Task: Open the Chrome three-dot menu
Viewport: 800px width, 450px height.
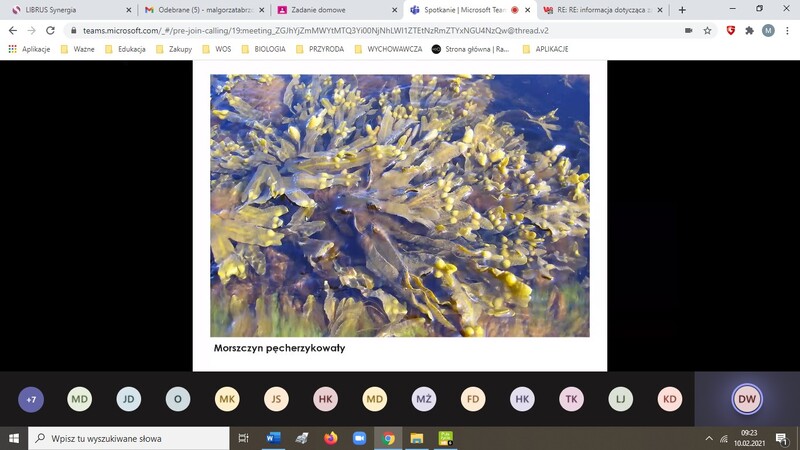Action: [786, 30]
